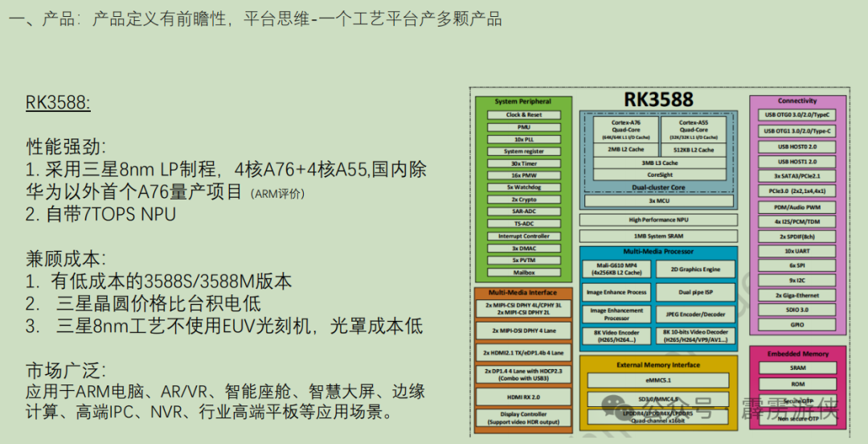Select the '市场广泛:' heading text
868x444 pixels.
[x=66, y=370]
